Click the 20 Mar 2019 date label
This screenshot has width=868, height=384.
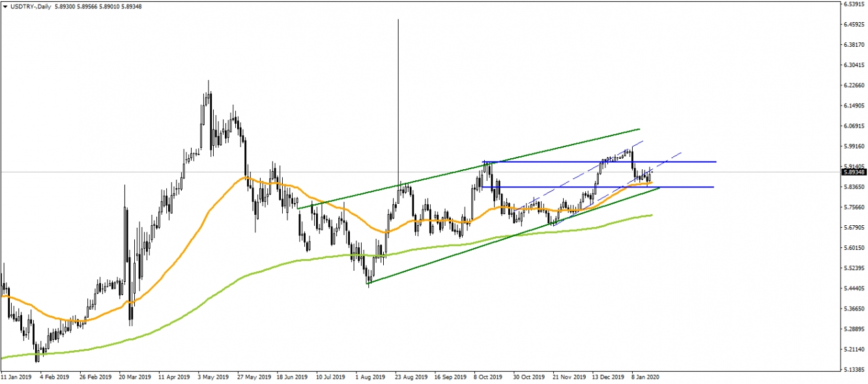pos(134,377)
